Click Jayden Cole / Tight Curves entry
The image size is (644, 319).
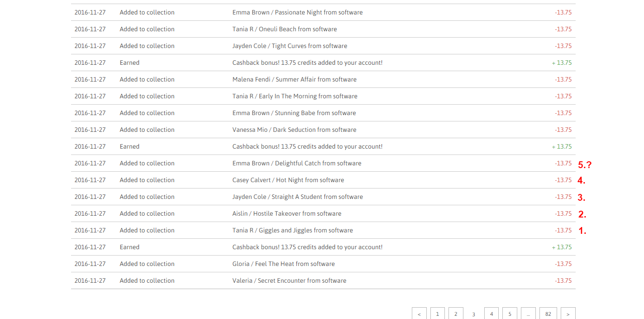click(x=290, y=46)
